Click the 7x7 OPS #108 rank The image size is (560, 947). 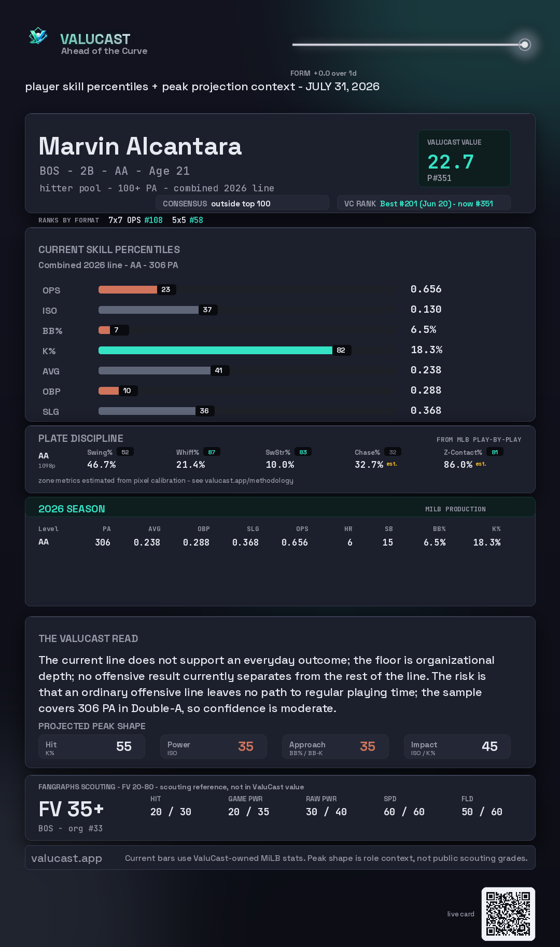(x=135, y=220)
